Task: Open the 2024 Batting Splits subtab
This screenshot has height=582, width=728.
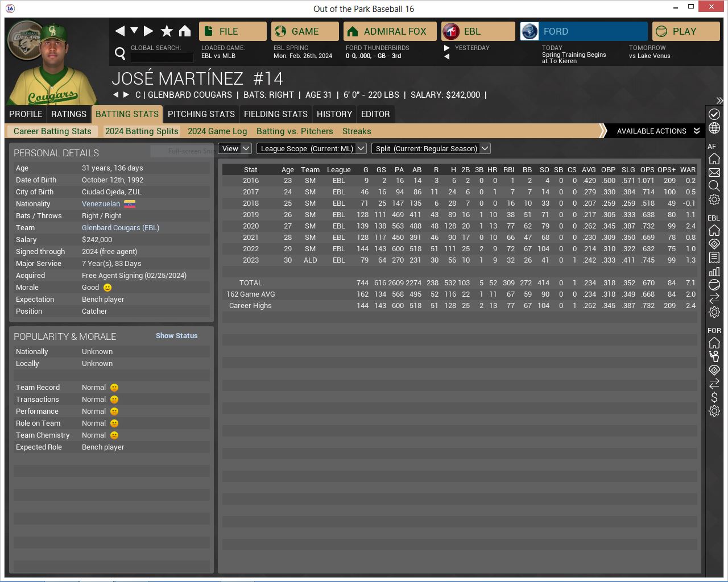Action: click(142, 131)
